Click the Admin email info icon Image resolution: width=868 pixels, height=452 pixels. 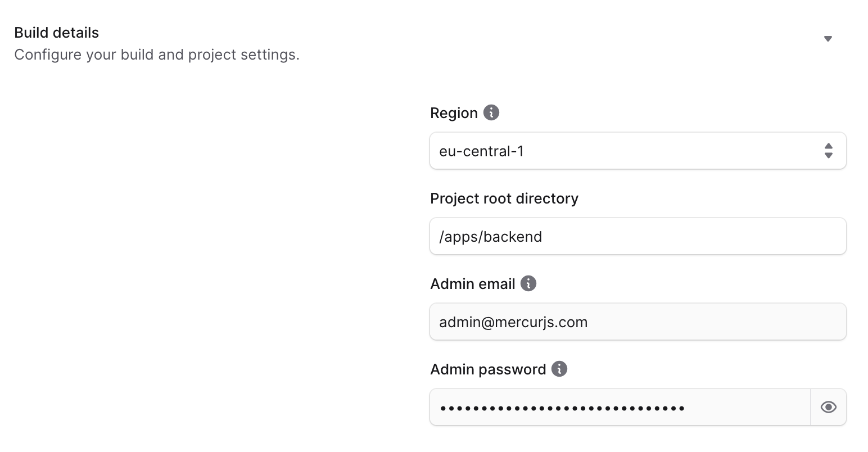pyautogui.click(x=528, y=283)
